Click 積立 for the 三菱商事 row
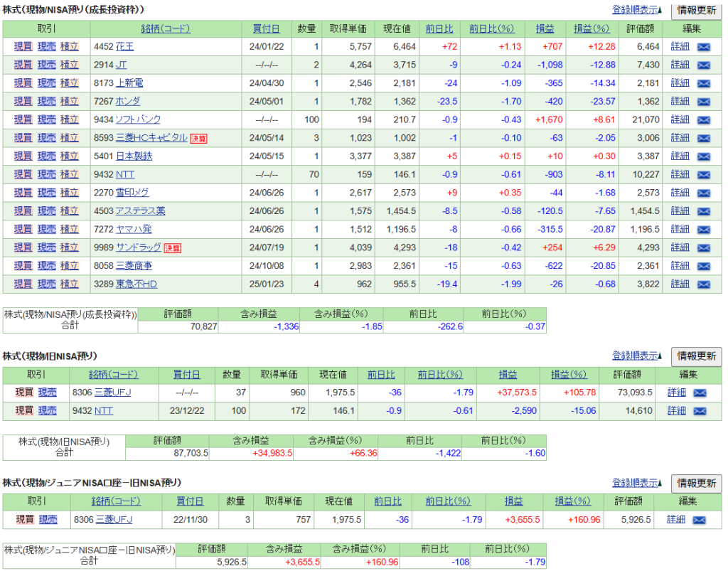The width and height of the screenshot is (728, 571). pyautogui.click(x=69, y=266)
